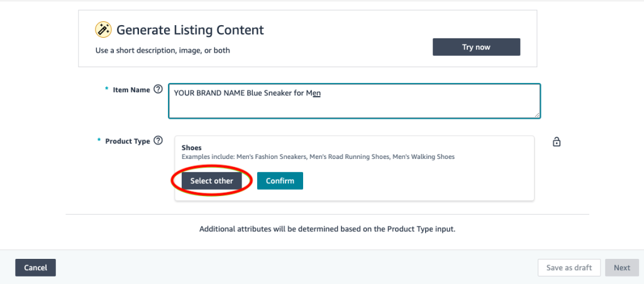The image size is (644, 284).
Task: Proceed with the Next button
Action: coord(621,268)
